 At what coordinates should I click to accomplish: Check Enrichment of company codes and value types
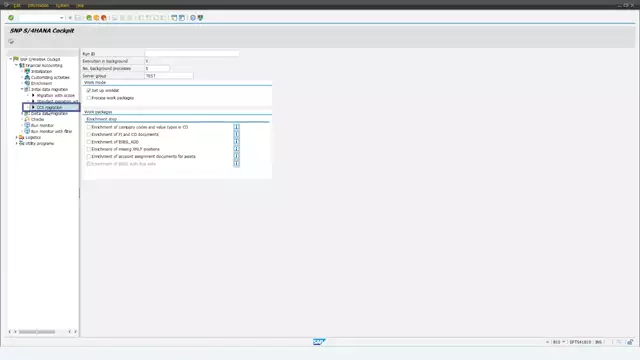(x=89, y=127)
